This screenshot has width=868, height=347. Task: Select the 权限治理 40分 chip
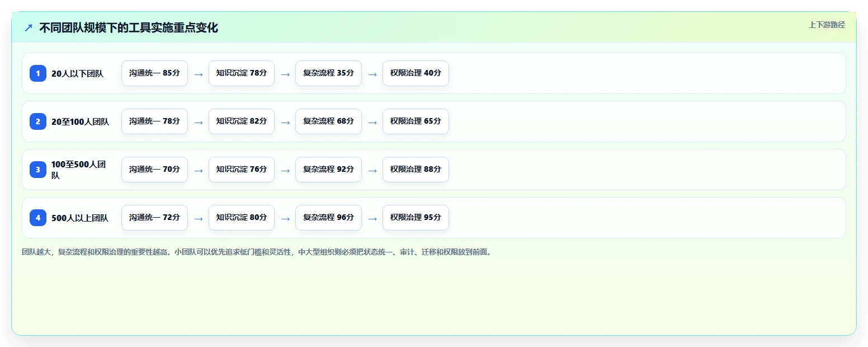[416, 73]
